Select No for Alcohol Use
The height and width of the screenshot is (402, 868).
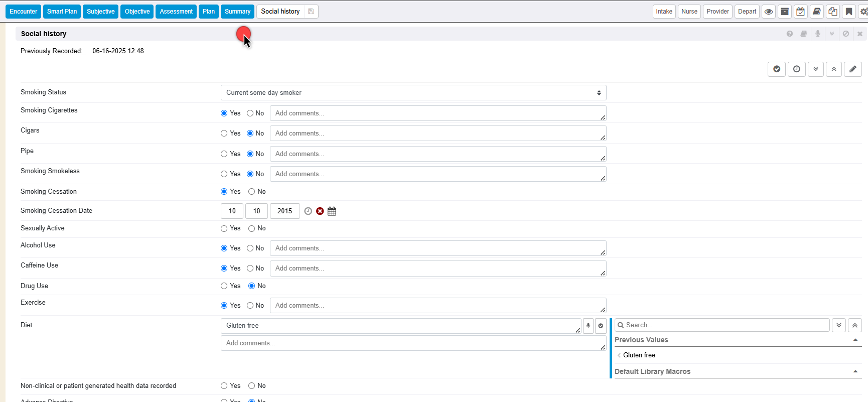pos(250,248)
